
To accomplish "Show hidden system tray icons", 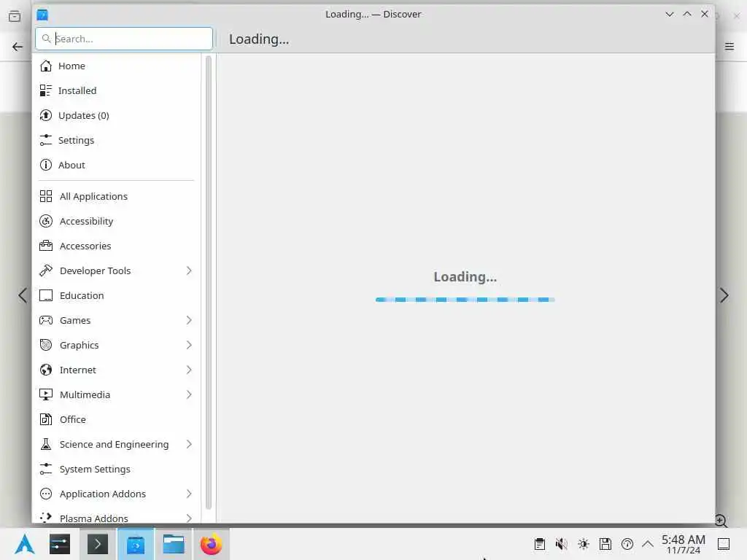I will pos(648,543).
